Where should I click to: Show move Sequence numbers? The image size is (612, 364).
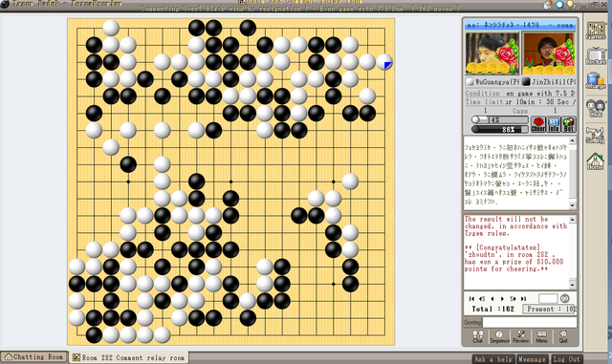499,336
